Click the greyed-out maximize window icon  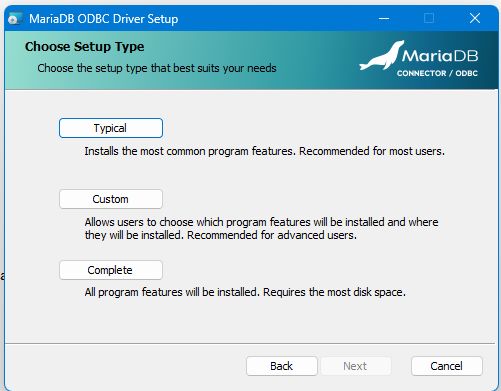click(x=429, y=18)
